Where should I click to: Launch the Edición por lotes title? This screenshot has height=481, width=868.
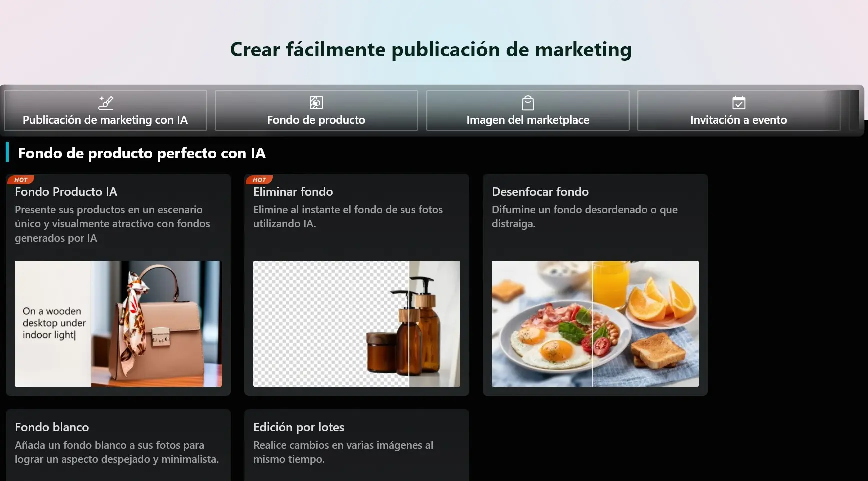point(299,427)
